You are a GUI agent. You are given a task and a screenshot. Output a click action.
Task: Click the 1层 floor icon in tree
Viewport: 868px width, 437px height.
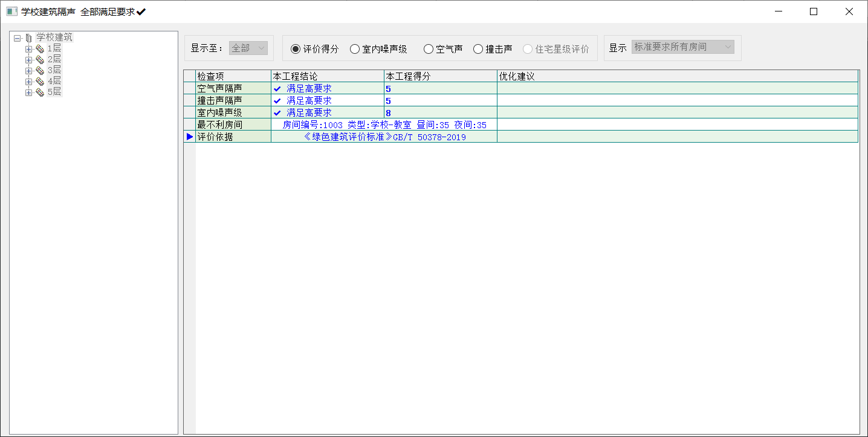[x=40, y=48]
